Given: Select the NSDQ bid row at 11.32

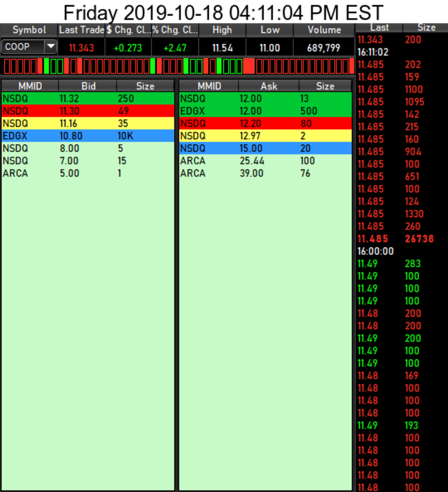Looking at the screenshot, I should [88, 98].
